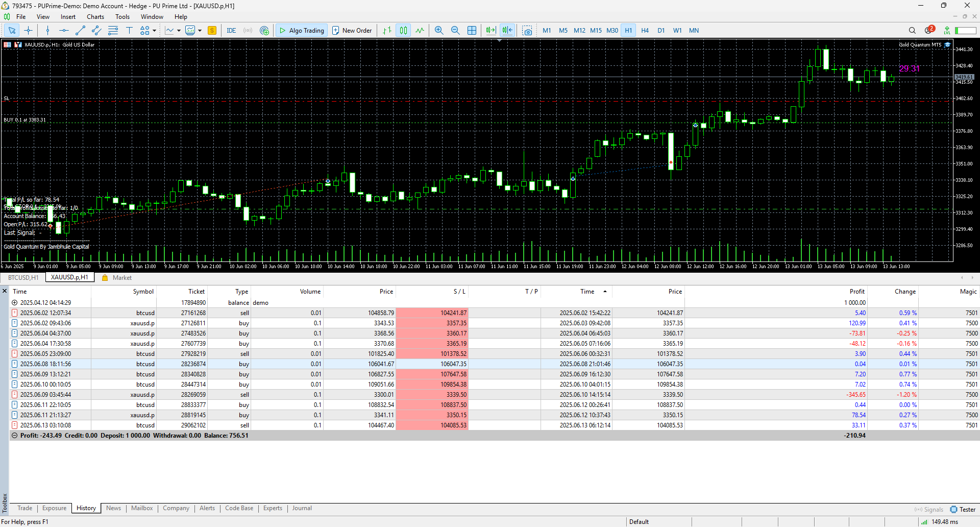Image resolution: width=980 pixels, height=527 pixels.
Task: Click the Gold Quantum MT5 expert icon on chart
Action: click(947, 45)
